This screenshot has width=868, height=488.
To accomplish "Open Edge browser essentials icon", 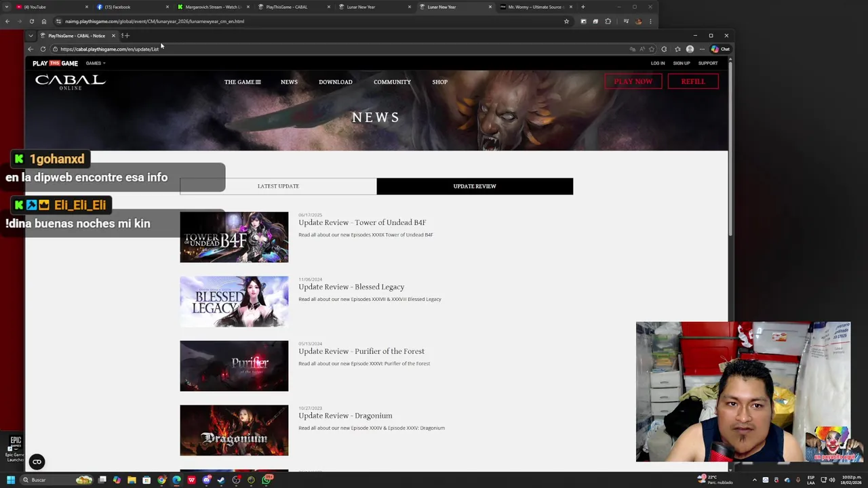I will 664,49.
